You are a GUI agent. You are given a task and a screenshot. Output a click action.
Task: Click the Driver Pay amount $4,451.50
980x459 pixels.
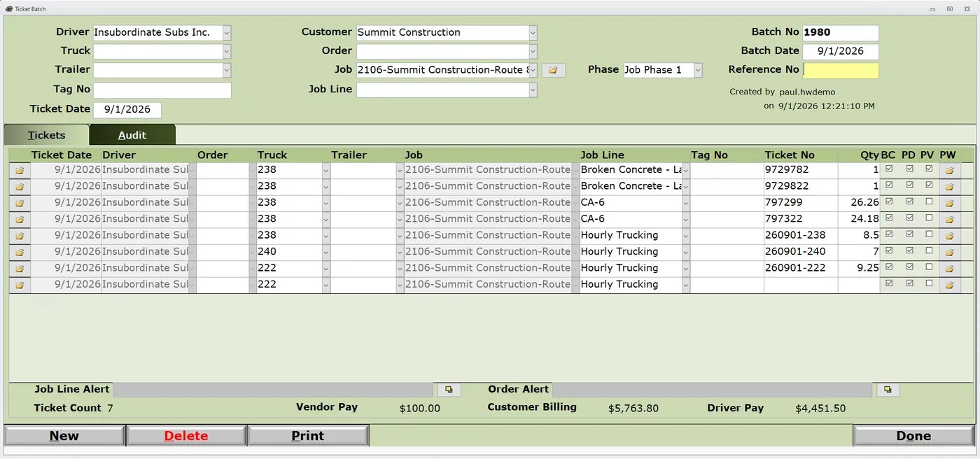point(820,409)
